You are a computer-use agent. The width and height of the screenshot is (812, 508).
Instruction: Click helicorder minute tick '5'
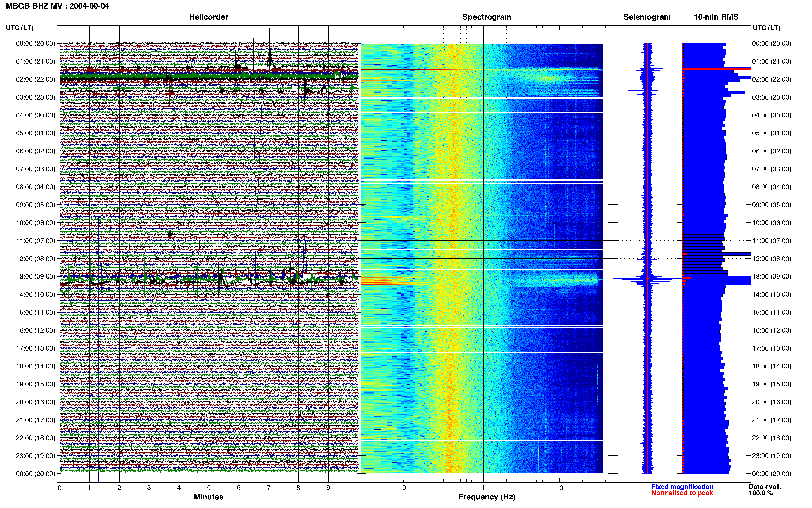pyautogui.click(x=209, y=488)
